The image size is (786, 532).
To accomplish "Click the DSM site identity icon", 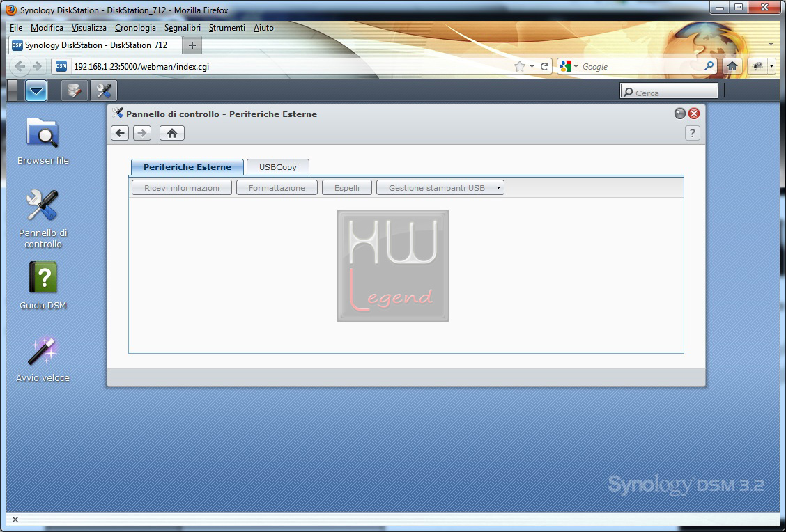I will click(x=61, y=66).
